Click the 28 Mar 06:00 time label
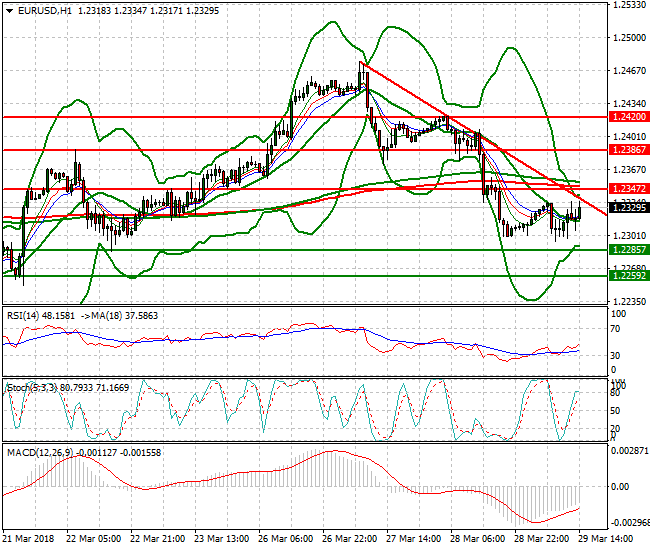The height and width of the screenshot is (550, 650). pos(478,539)
